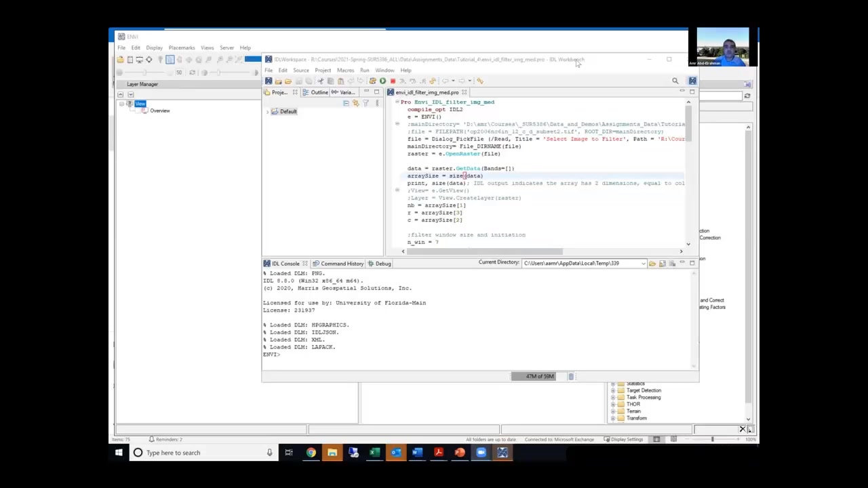
Task: Switch to the Command History tab
Action: coord(342,264)
